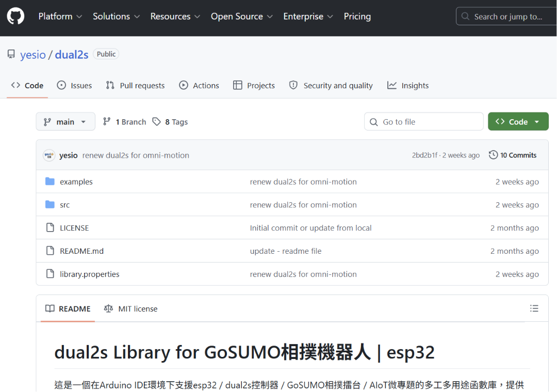Switch to the Issues tab
This screenshot has height=392, width=557.
coord(74,85)
